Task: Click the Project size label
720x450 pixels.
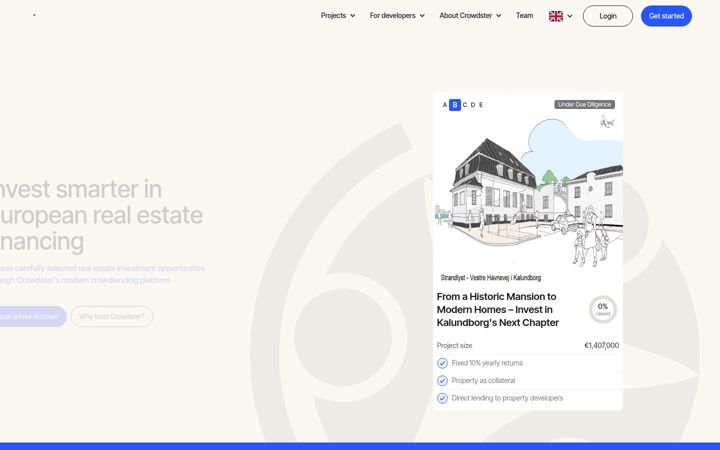Action: coord(454,345)
